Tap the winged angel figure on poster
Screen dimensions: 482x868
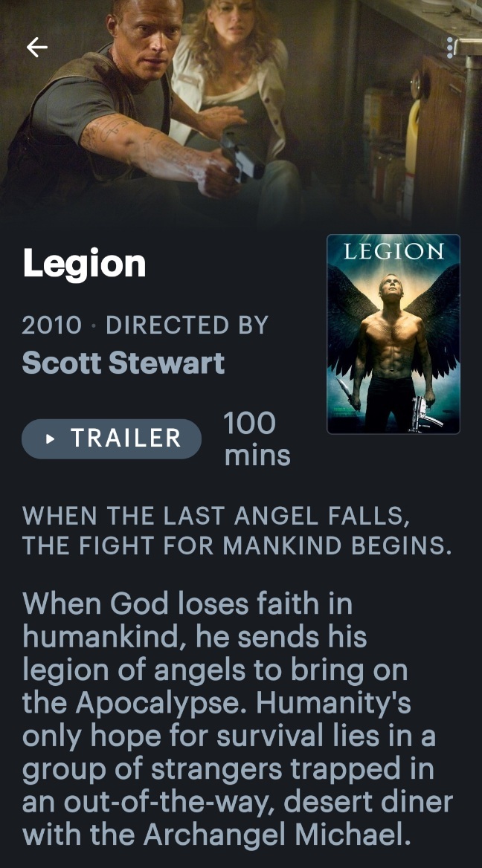(393, 349)
